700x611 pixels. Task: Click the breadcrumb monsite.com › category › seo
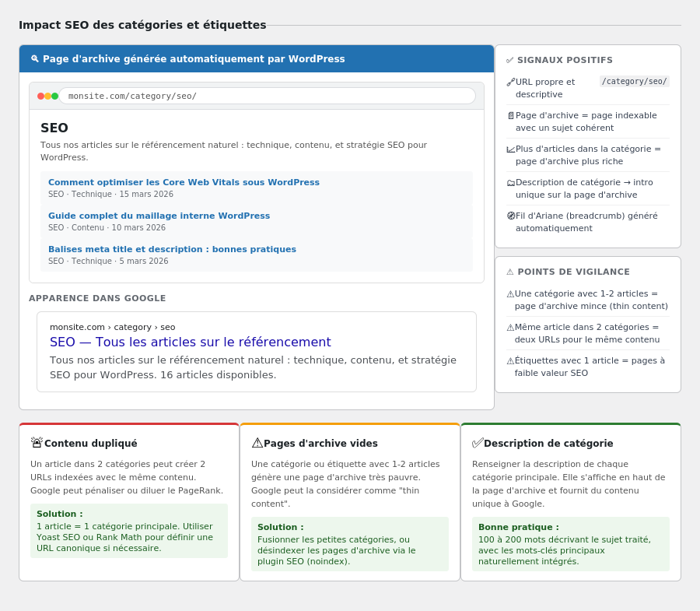point(113,327)
